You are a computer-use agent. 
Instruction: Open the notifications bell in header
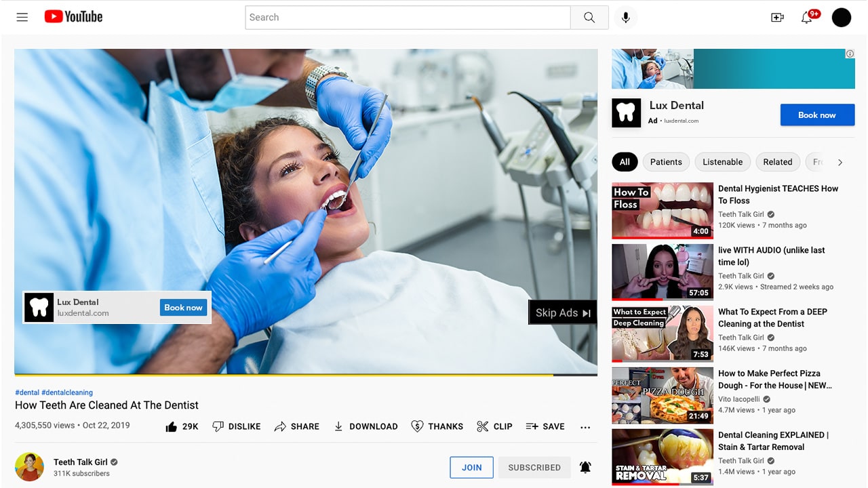point(806,18)
